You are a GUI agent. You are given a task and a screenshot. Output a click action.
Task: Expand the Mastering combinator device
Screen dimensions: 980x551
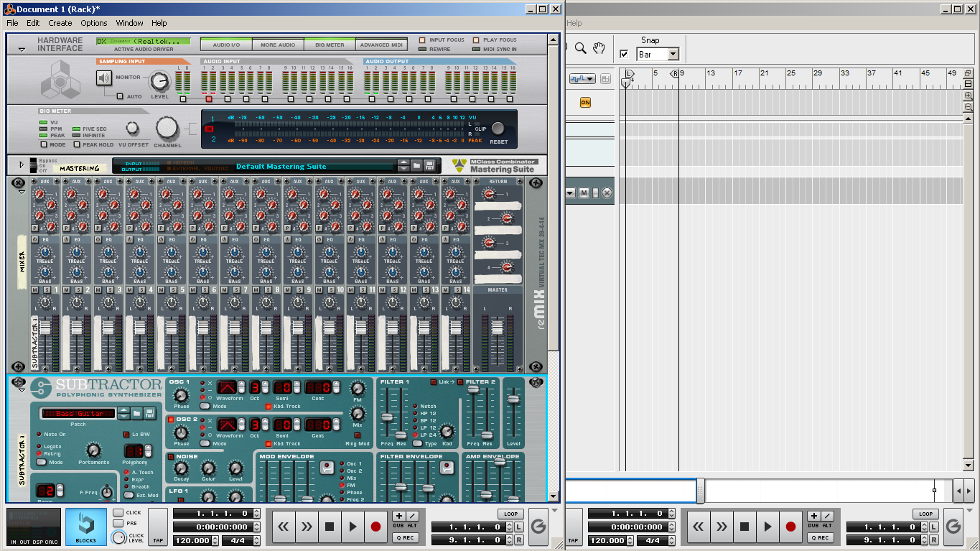22,165
